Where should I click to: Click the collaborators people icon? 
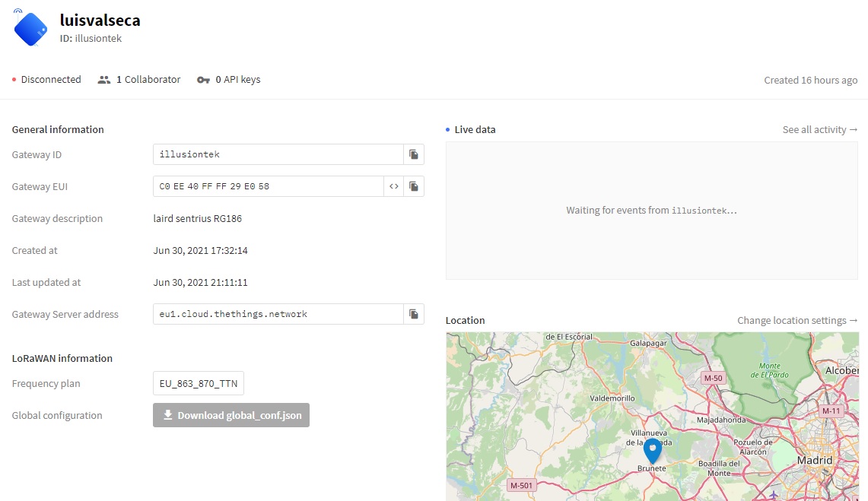click(104, 80)
